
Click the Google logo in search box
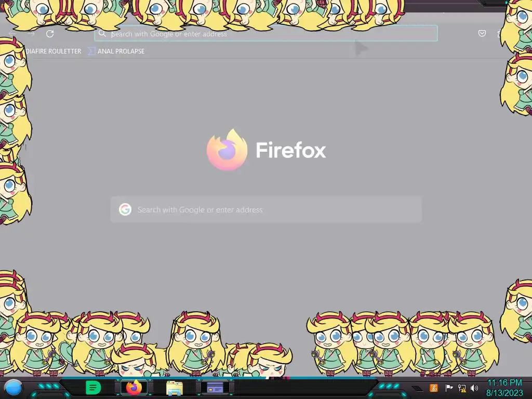pyautogui.click(x=125, y=209)
